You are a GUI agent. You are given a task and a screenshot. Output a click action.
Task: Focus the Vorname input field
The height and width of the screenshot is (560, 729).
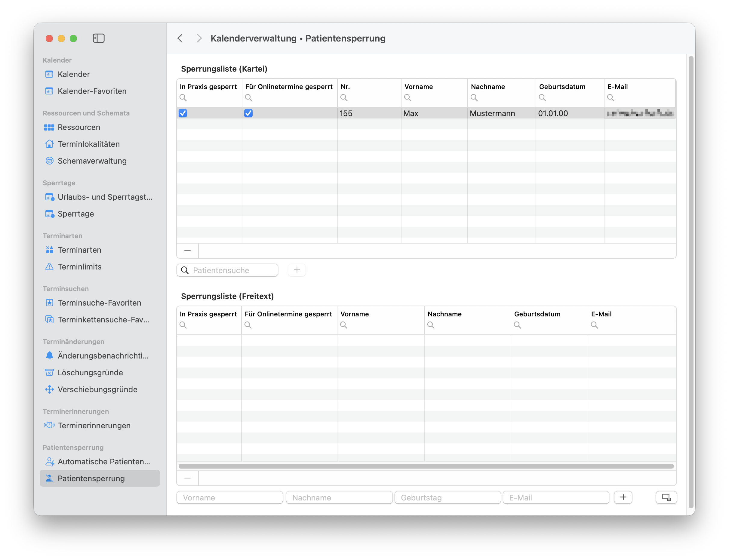point(230,497)
